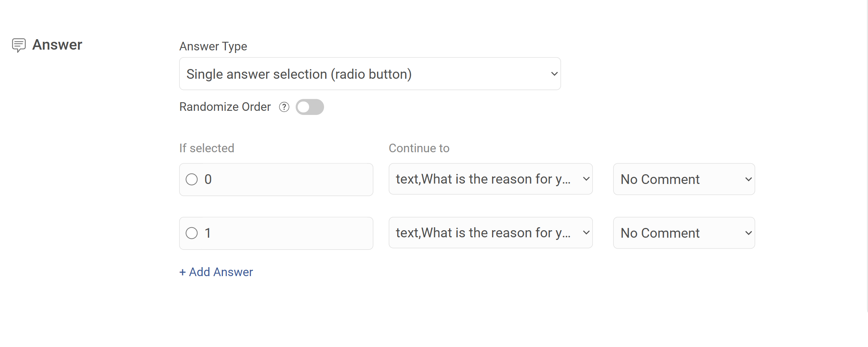Click the chevron on second No Comment select

click(748, 233)
